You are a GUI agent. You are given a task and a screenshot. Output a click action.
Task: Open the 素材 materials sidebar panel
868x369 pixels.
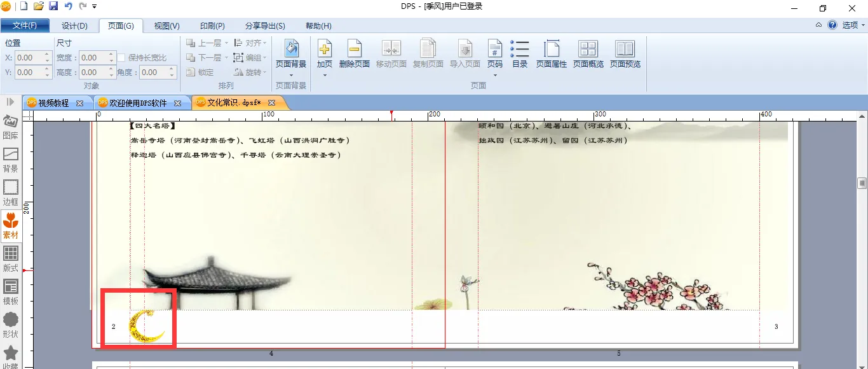pyautogui.click(x=11, y=226)
